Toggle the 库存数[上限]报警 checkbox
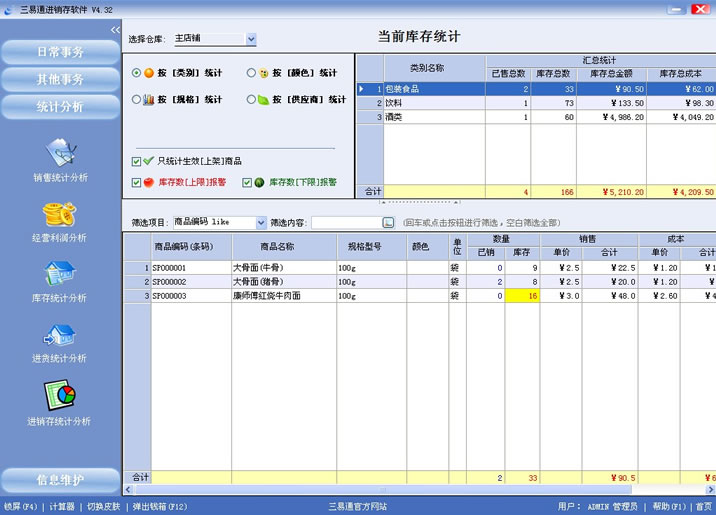 pyautogui.click(x=136, y=183)
